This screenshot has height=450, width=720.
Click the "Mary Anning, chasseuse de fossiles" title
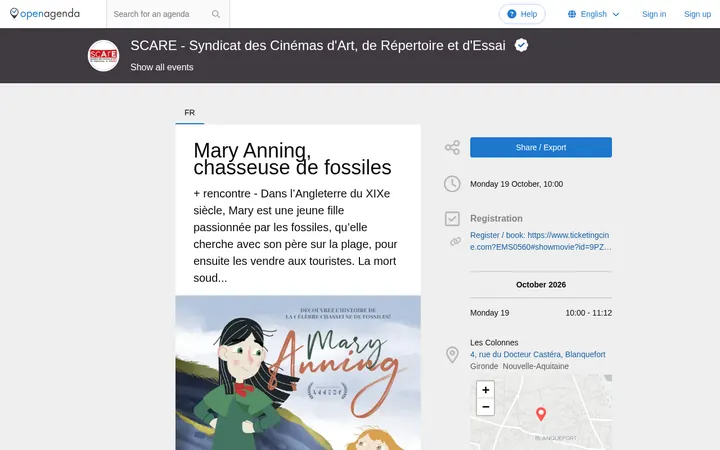[x=292, y=159]
